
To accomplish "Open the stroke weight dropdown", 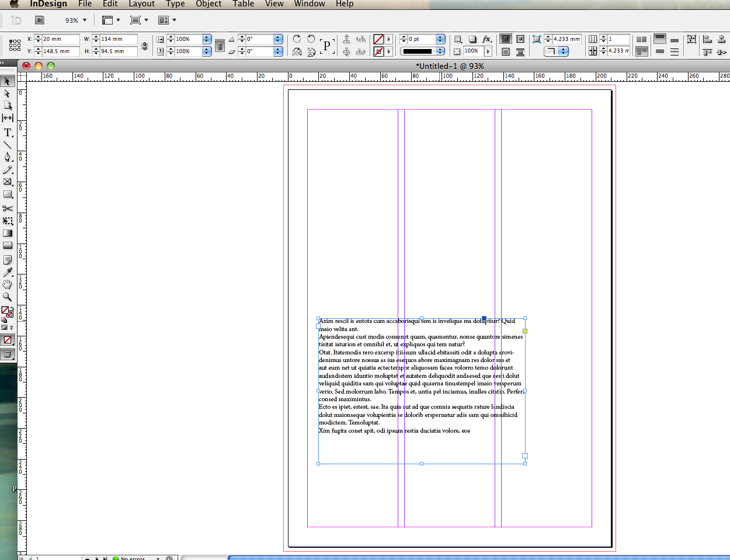I will [x=440, y=39].
